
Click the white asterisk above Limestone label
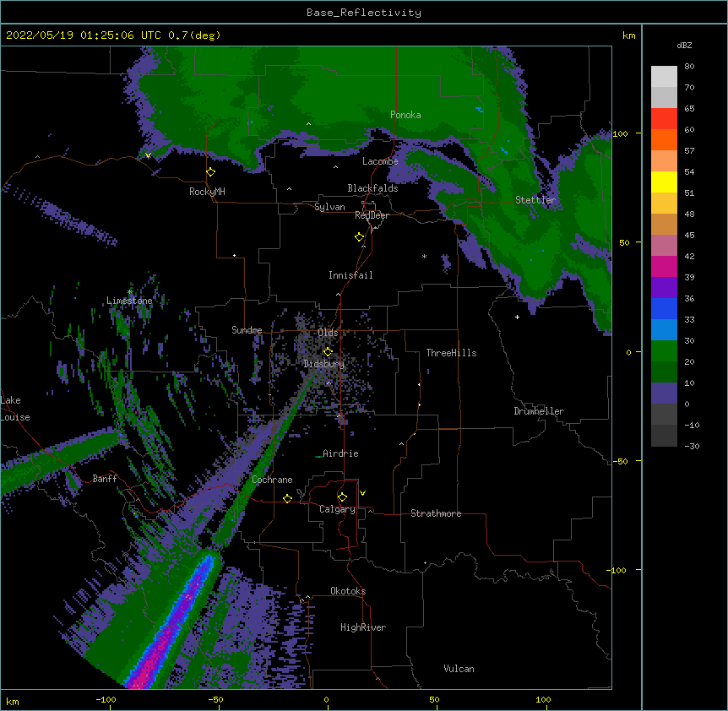[x=130, y=292]
